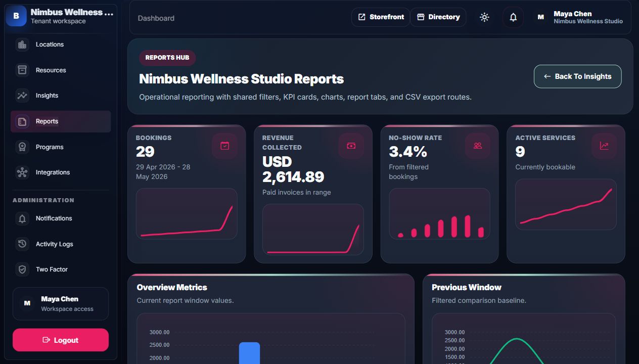Click the 'USD 2,614.89' revenue value

pyautogui.click(x=293, y=169)
